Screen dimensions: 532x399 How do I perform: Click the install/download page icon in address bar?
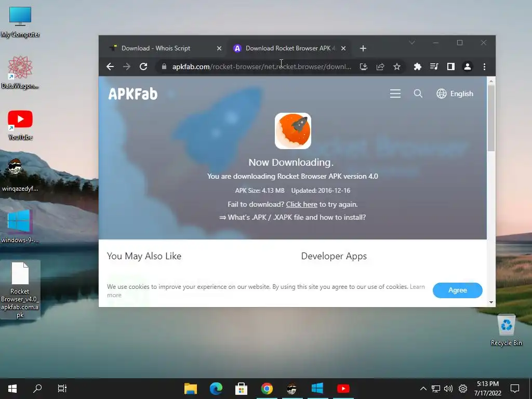point(364,66)
